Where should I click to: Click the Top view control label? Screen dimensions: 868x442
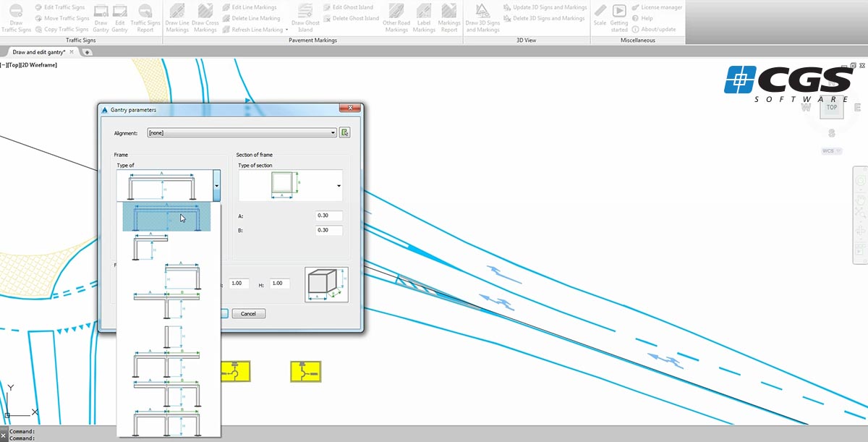pyautogui.click(x=15, y=65)
